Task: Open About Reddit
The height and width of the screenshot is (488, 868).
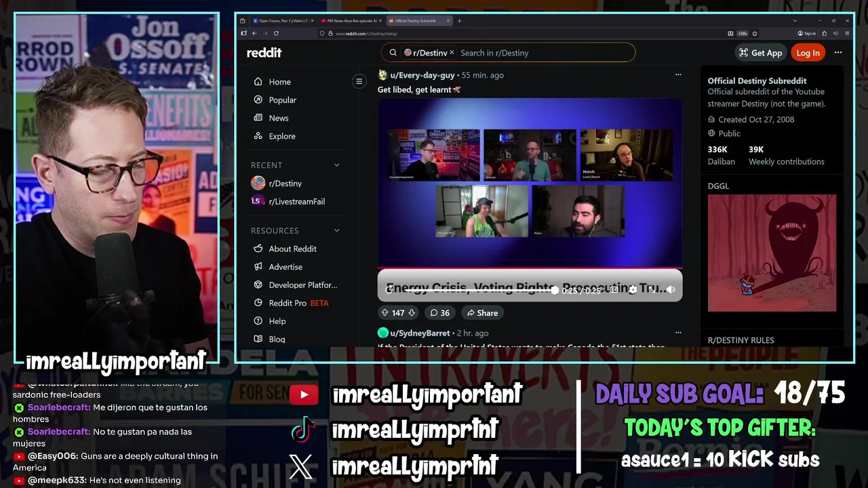Action: (x=285, y=249)
